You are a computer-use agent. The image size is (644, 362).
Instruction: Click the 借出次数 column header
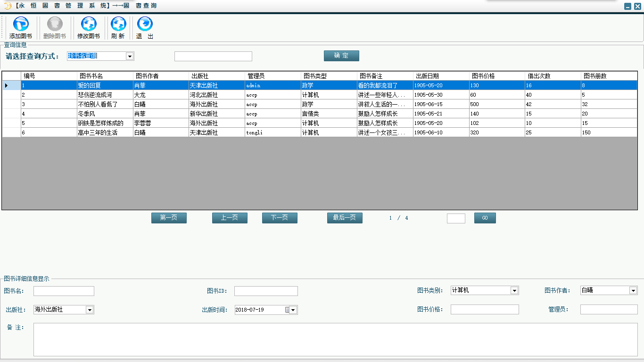click(x=554, y=76)
